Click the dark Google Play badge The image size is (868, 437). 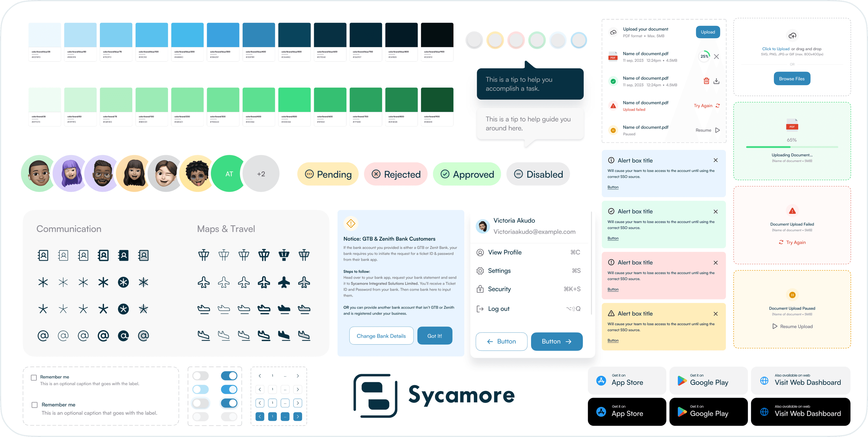pos(708,412)
